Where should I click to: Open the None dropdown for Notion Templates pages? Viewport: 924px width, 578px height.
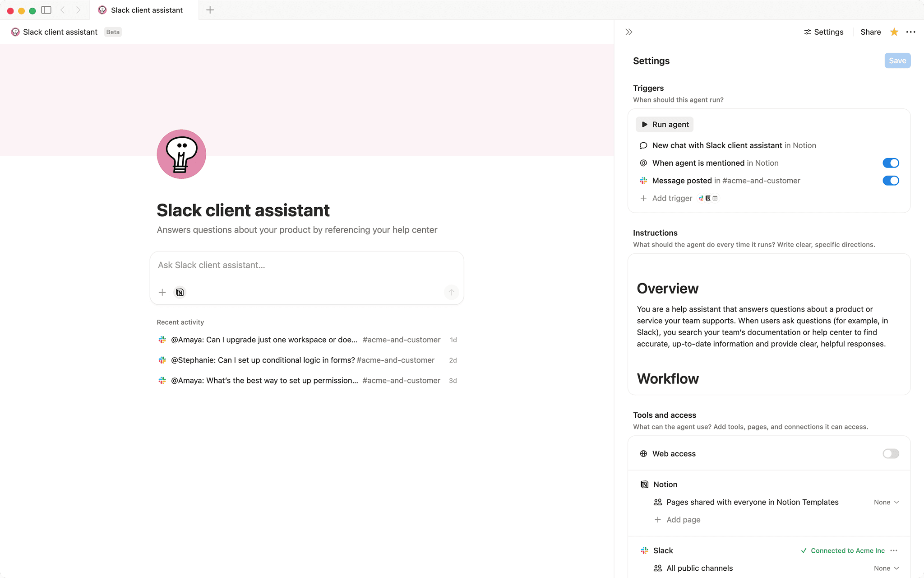(886, 502)
